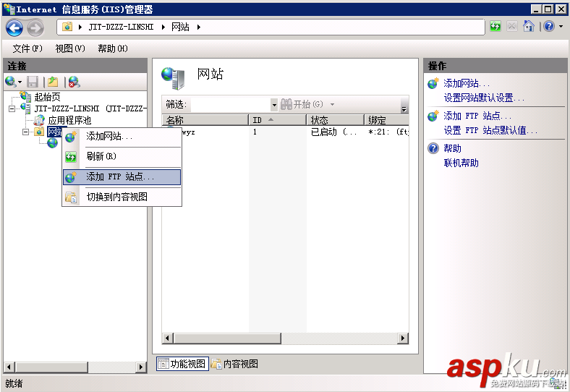Switch to the 功能视图 tab
Viewport: 570px width, 392px height.
pos(182,364)
